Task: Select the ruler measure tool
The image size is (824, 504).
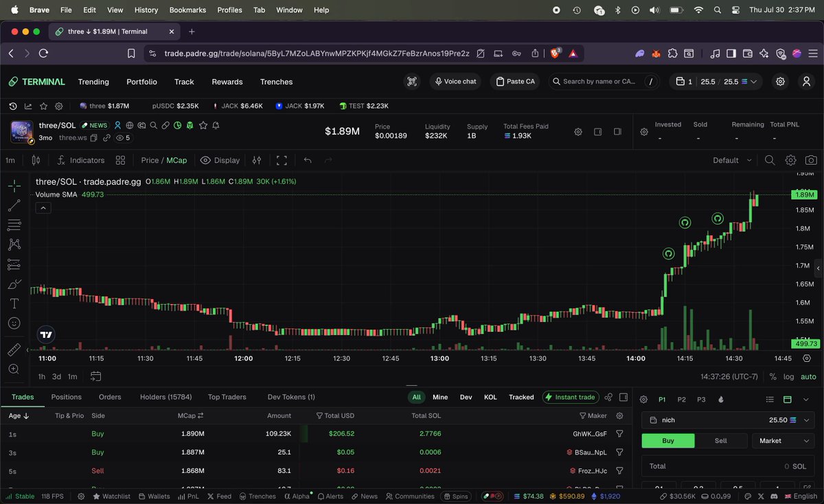Action: click(x=14, y=350)
